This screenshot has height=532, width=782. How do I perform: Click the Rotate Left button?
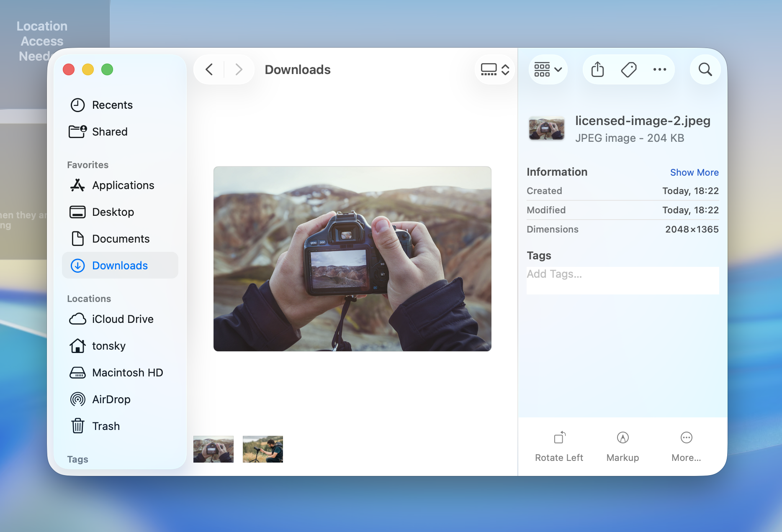click(559, 447)
